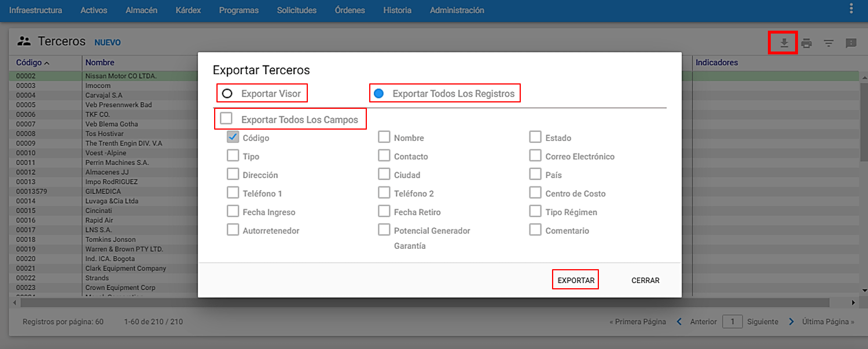
Task: Open the Activos menu
Action: click(x=94, y=10)
